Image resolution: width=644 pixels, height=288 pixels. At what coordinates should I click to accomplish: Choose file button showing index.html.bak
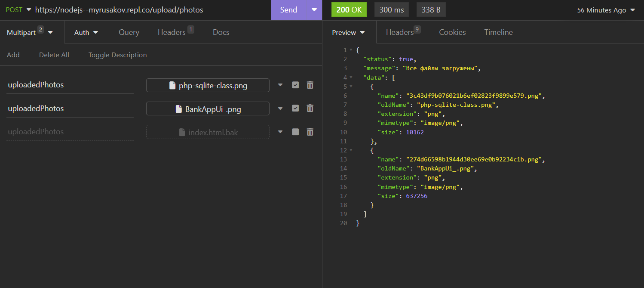[208, 132]
